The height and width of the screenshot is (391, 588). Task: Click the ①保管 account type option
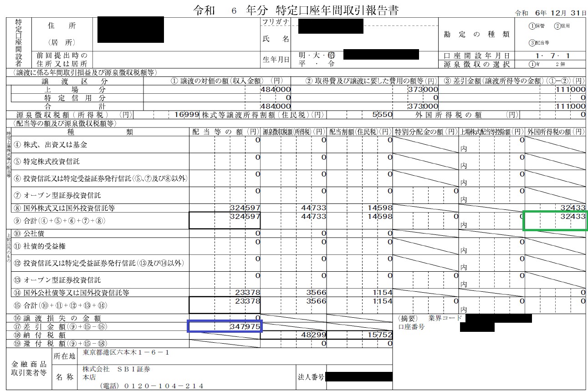[537, 26]
